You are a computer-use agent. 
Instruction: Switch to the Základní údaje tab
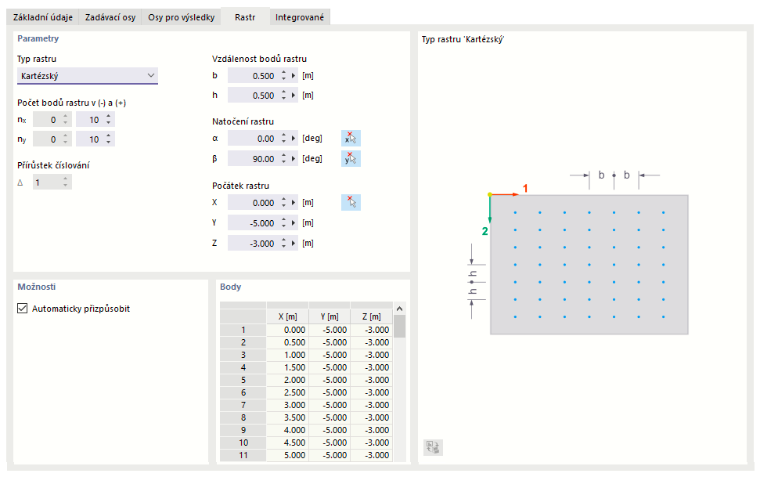pyautogui.click(x=43, y=17)
